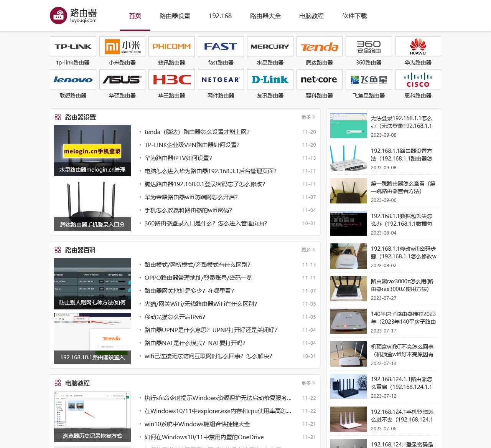Open sidebar article 192.168.124.1手机登陆怎么进不去

[402, 416]
